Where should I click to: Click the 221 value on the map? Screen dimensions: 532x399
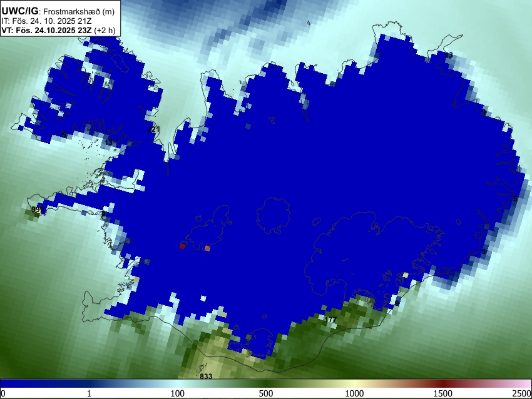coord(153,129)
